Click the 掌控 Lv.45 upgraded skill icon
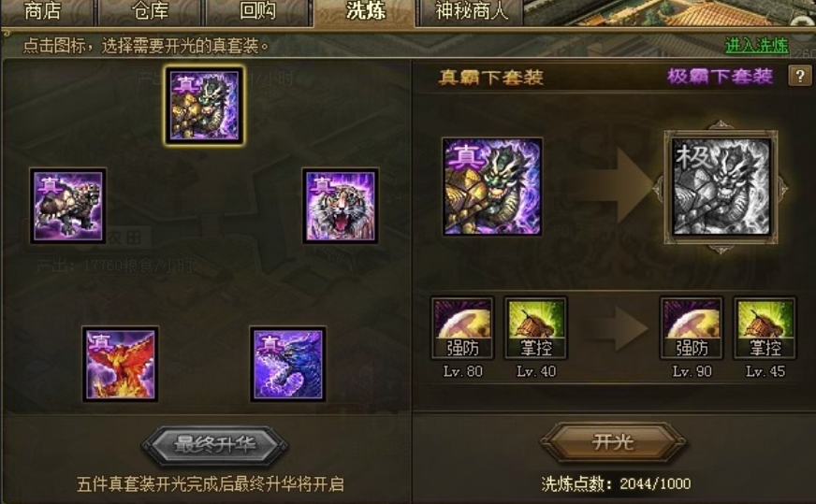This screenshot has width=816, height=504. tap(765, 328)
